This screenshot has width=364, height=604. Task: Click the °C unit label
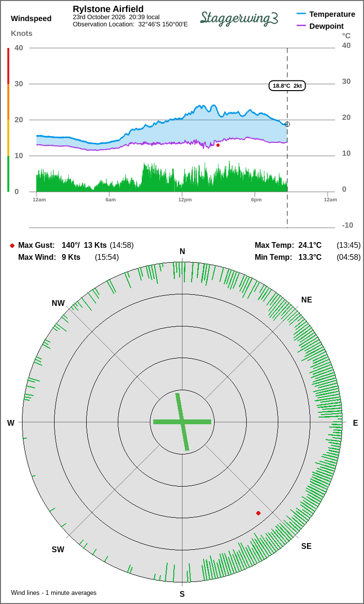346,35
